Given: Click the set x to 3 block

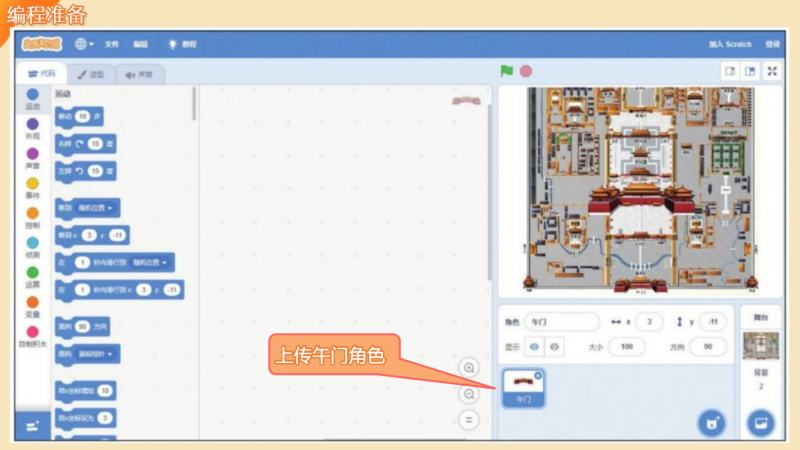Looking at the screenshot, I should (86, 418).
